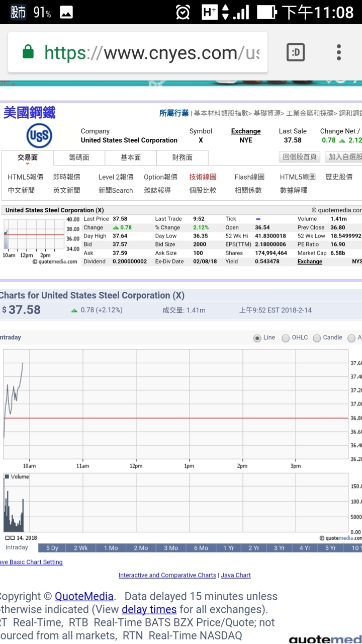Select the 3 Yr time range

click(x=280, y=548)
